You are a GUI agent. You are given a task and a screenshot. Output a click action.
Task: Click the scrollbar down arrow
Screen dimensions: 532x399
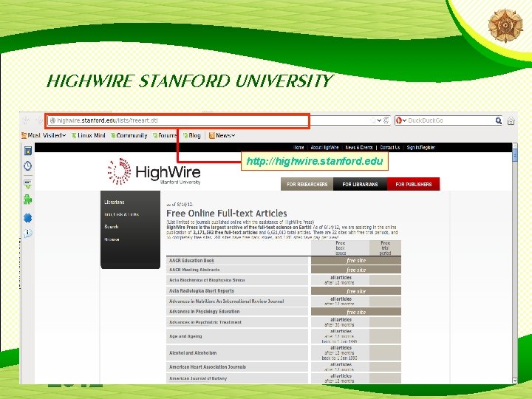[515, 381]
